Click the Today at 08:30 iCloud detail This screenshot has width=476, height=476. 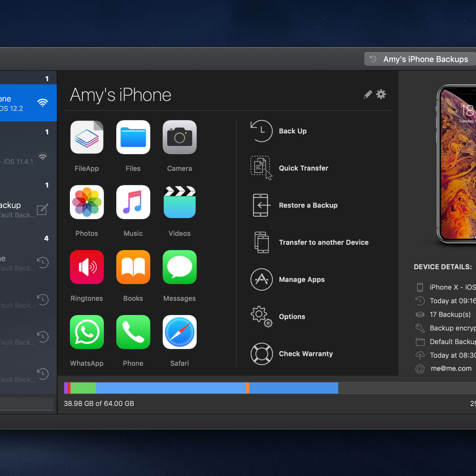point(445,355)
